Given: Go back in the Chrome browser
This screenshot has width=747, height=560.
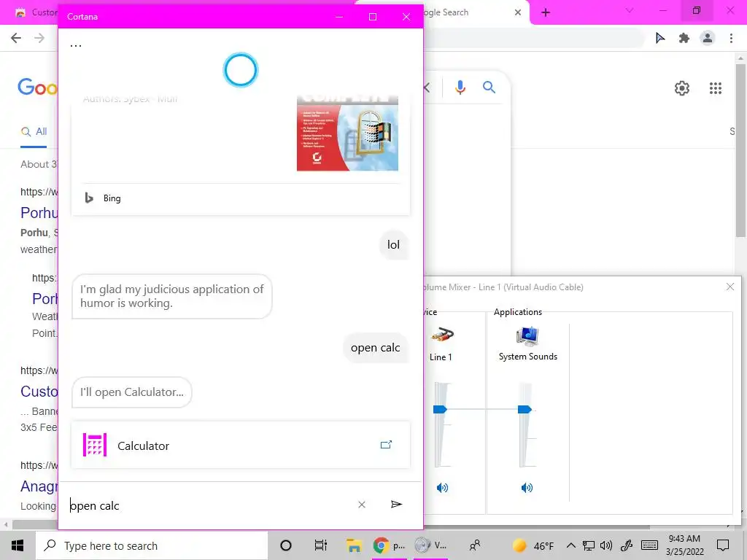Looking at the screenshot, I should point(16,38).
